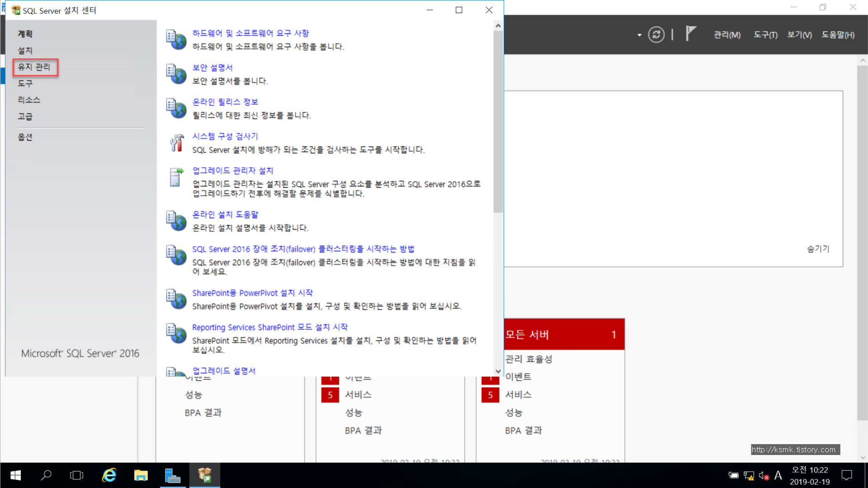Switch to Server Manager taskbar icon
The width and height of the screenshot is (868, 488).
click(173, 475)
